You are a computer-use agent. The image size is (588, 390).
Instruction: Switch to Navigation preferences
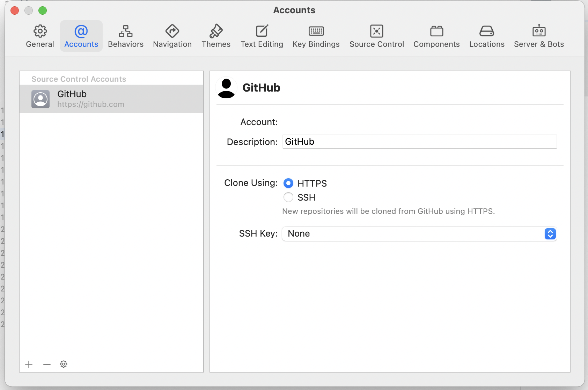[x=172, y=36]
